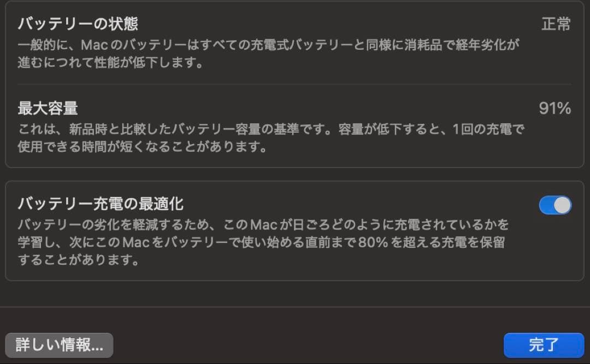Click the 1回の充電で text
Screen dimensions: 590x364
tap(488, 129)
